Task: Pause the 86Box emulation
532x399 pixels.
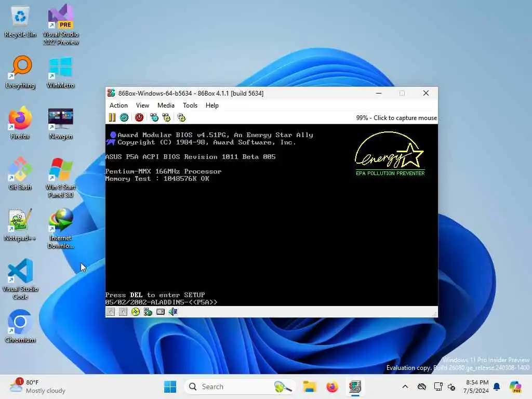Action: coord(112,118)
